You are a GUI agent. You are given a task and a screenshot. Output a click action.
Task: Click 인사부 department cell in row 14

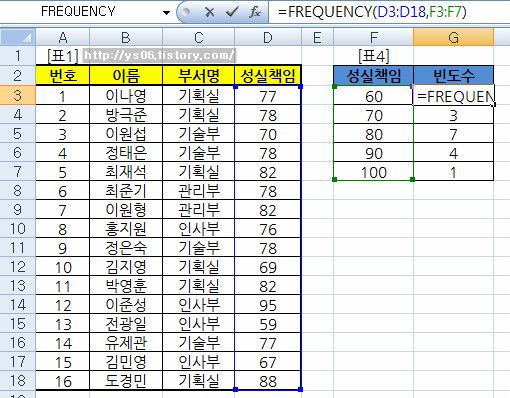point(199,305)
